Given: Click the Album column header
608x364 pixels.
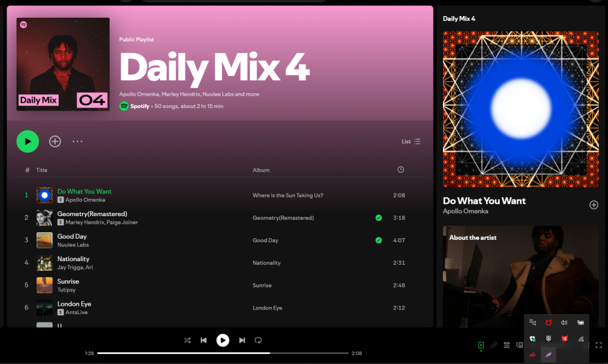Looking at the screenshot, I should point(261,170).
